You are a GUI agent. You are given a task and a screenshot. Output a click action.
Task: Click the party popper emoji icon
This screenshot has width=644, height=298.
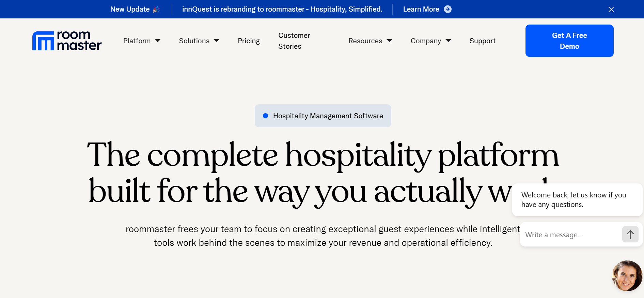[156, 9]
